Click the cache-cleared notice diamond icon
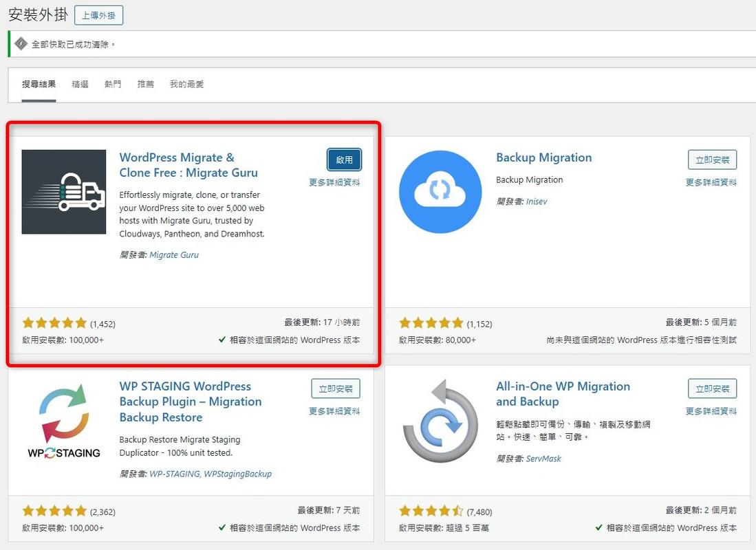 pyautogui.click(x=21, y=44)
